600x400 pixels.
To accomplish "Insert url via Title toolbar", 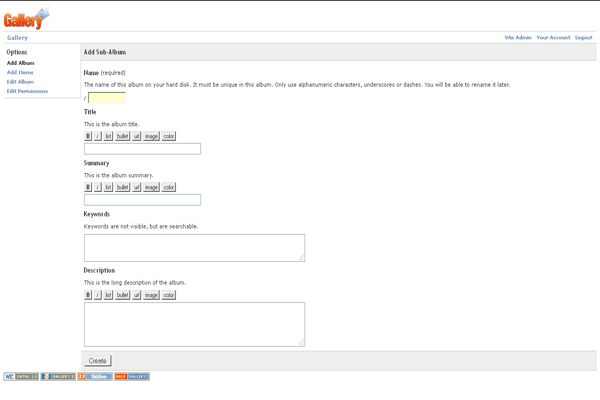I will pos(137,136).
